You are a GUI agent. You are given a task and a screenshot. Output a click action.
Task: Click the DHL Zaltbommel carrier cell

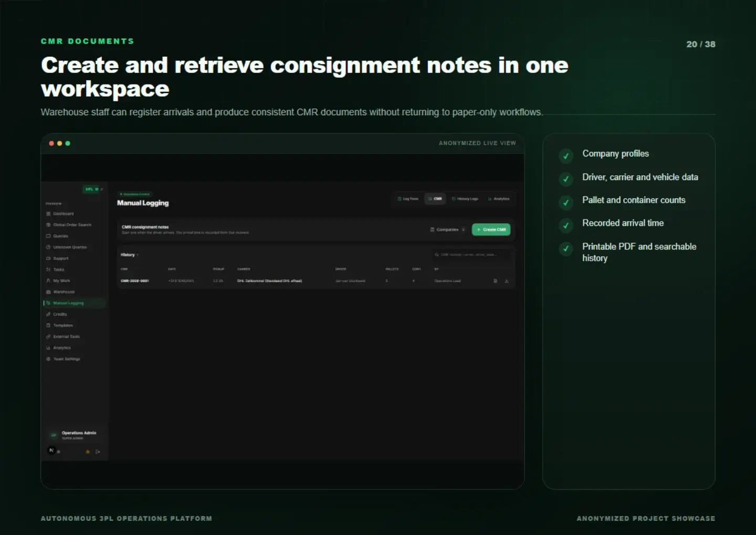point(269,281)
